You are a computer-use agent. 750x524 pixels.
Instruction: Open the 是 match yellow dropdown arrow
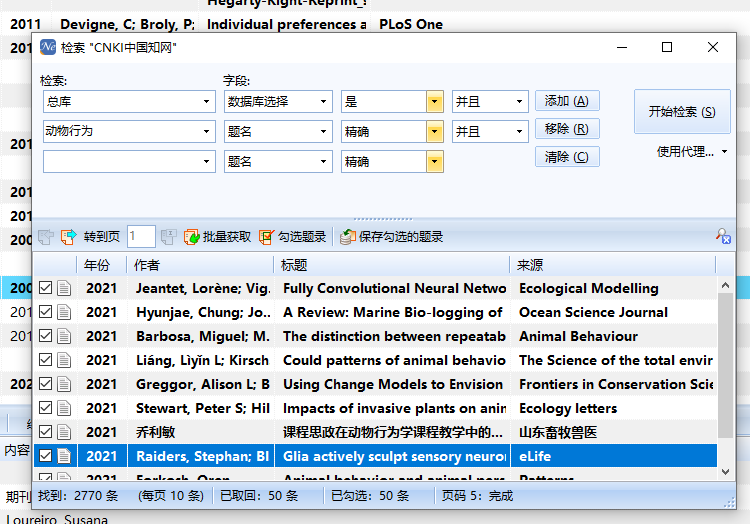tap(434, 101)
